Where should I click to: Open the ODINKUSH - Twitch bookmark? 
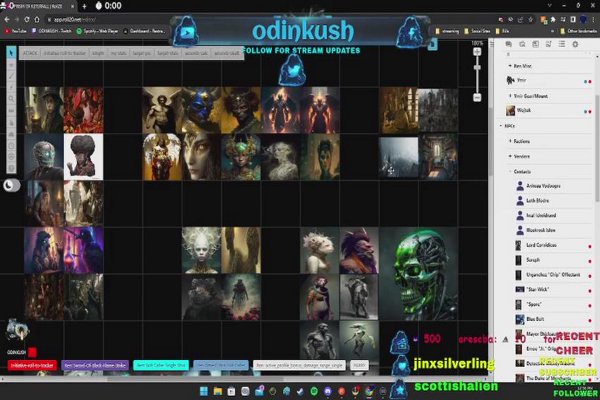[52, 31]
